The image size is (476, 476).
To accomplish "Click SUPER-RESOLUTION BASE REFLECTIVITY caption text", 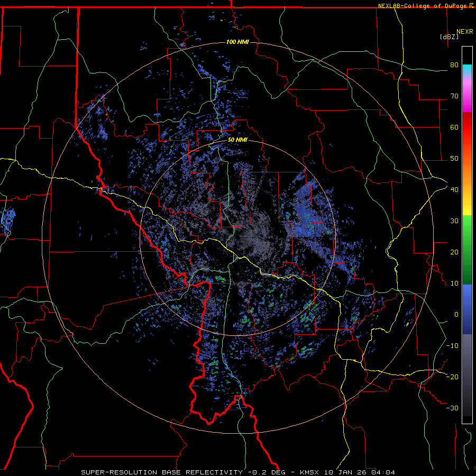I will pos(161,472).
